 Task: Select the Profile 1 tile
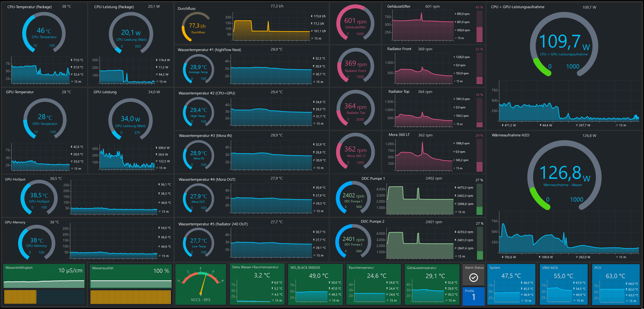coord(473,296)
